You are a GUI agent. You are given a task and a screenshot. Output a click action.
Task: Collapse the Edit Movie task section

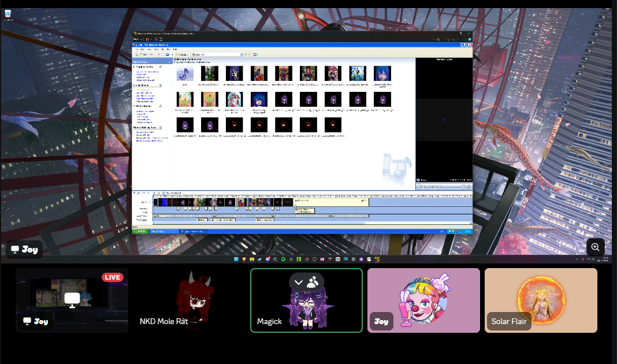pyautogui.click(x=161, y=85)
